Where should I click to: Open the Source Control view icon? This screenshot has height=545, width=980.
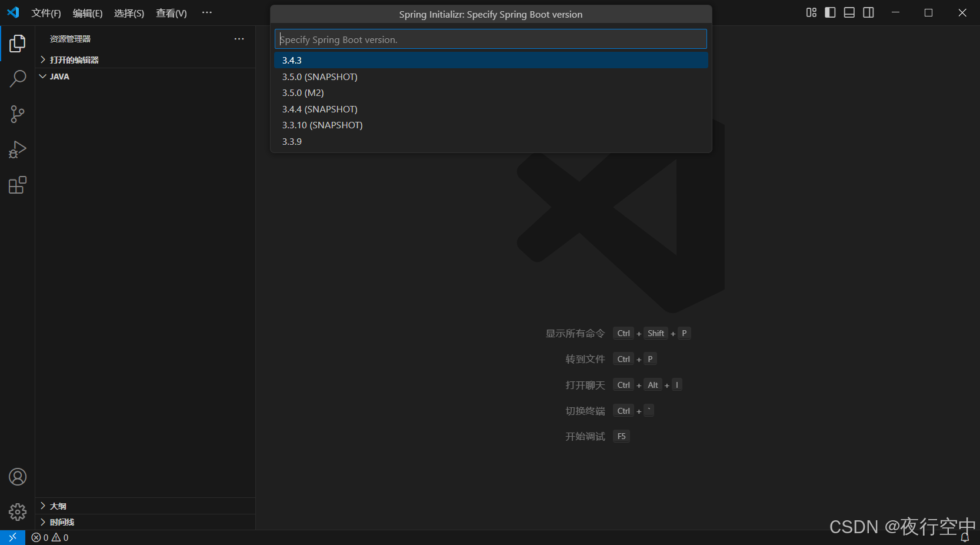[18, 114]
